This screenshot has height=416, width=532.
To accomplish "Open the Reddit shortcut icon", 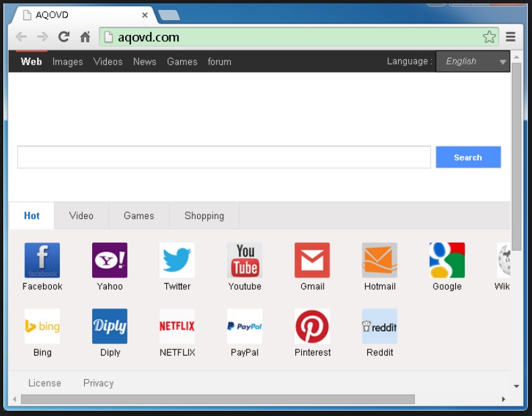I will 379,326.
